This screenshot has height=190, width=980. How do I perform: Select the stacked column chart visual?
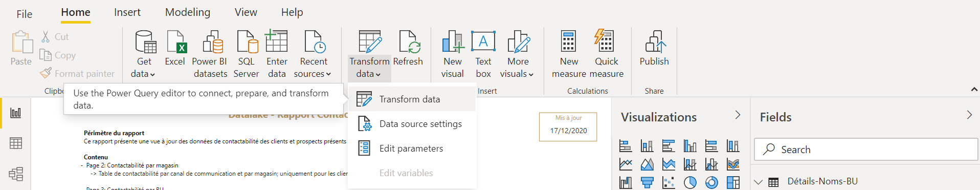(647, 146)
